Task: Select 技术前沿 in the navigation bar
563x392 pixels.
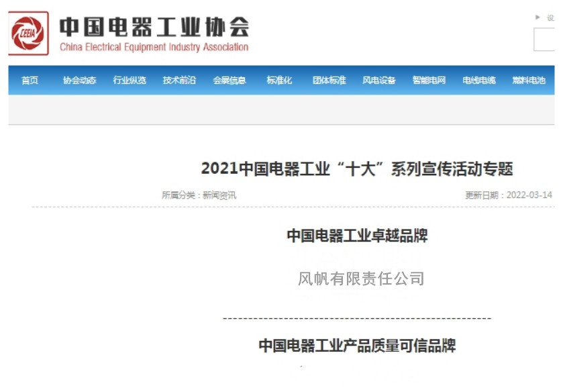Action: point(180,80)
